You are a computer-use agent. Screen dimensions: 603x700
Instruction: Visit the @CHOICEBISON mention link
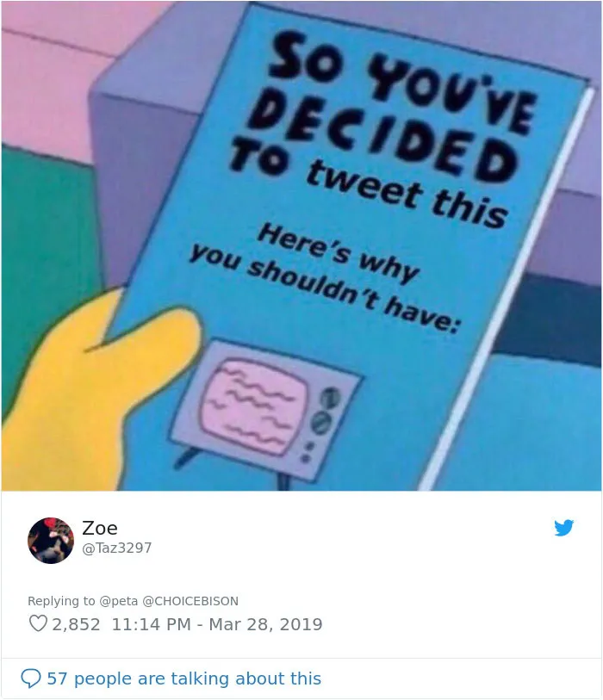pos(190,601)
